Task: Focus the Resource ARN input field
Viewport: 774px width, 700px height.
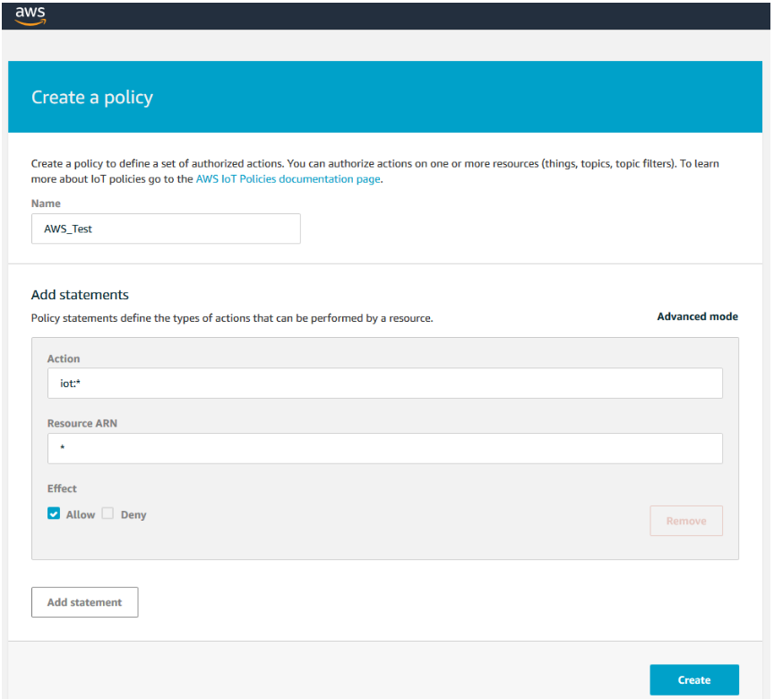Action: 385,448
